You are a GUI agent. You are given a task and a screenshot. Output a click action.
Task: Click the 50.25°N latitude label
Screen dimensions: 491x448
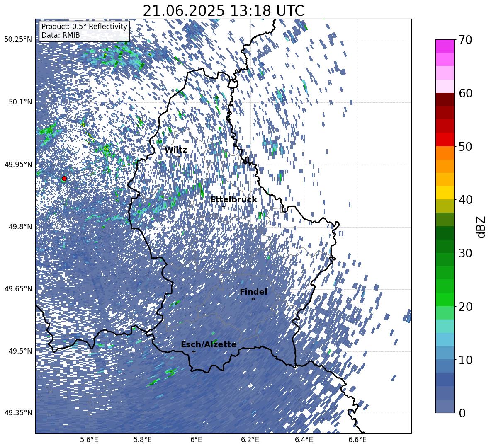click(x=18, y=40)
